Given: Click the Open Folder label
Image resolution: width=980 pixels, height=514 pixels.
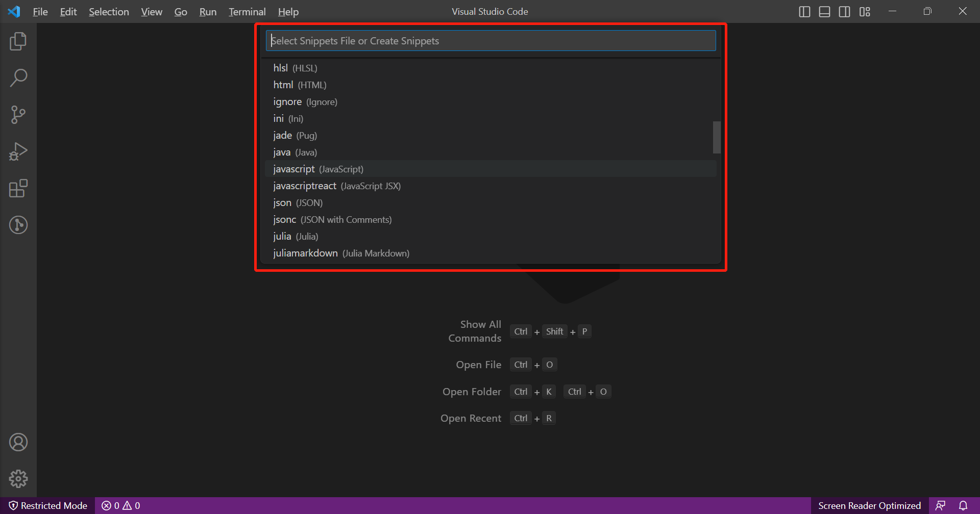Looking at the screenshot, I should 472,392.
